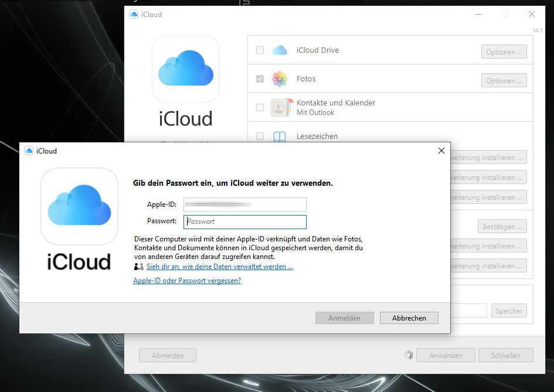Click Schließen in the main iCloud window
This screenshot has height=392, width=554.
click(505, 355)
